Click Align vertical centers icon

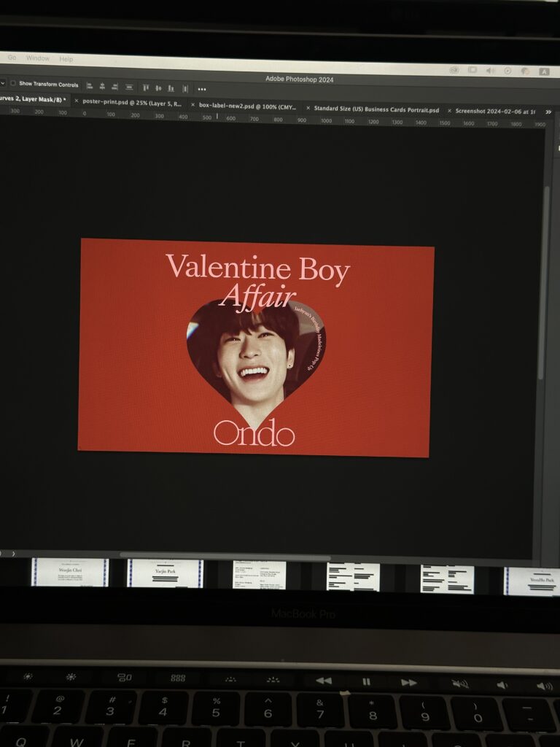[157, 88]
